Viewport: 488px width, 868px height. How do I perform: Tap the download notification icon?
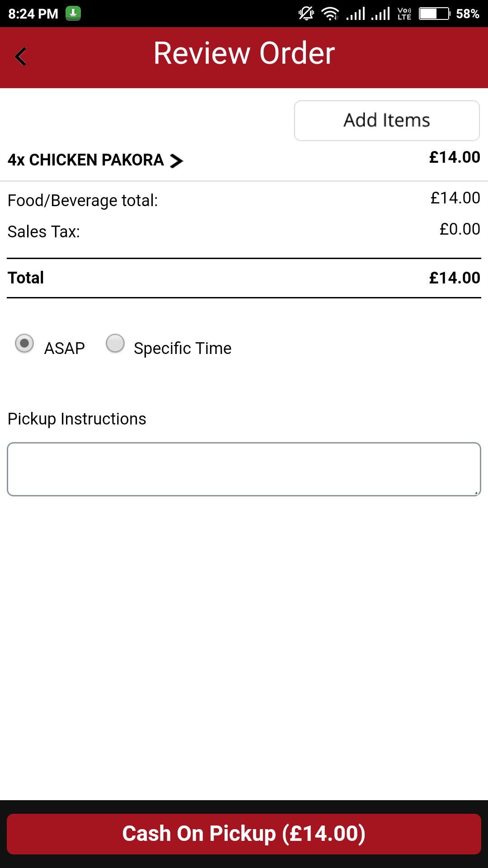tap(73, 14)
